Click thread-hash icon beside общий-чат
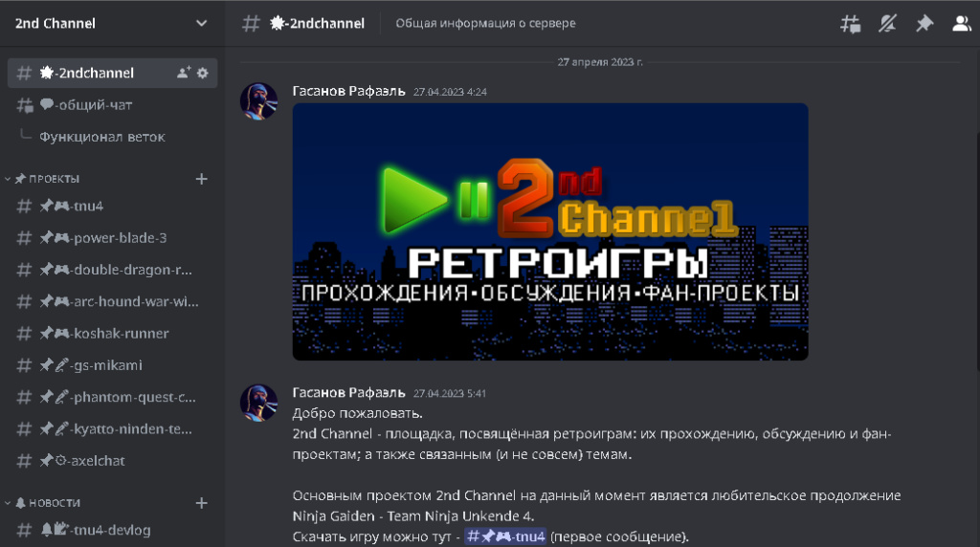 pos(25,105)
